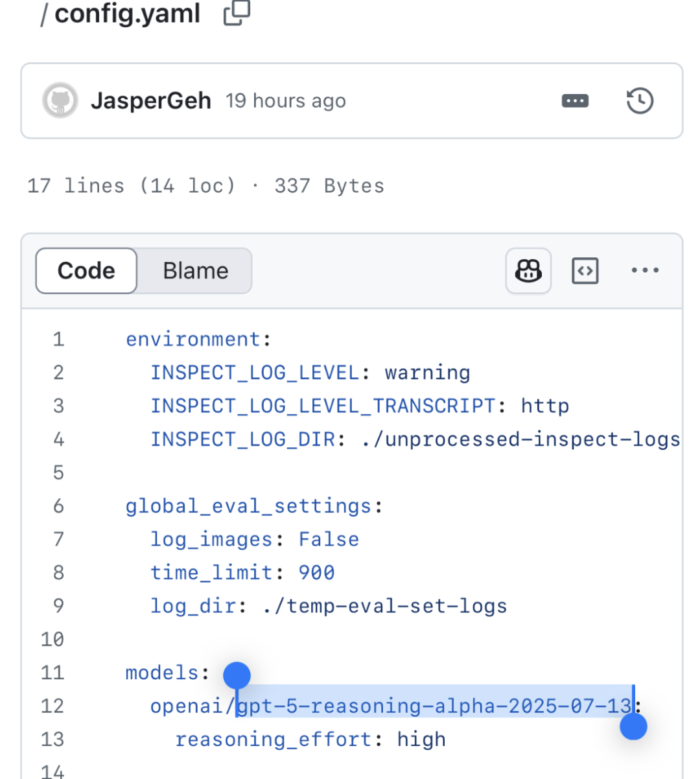This screenshot has height=779, width=700.
Task: Click the config.yaml file name heading
Action: tap(127, 13)
